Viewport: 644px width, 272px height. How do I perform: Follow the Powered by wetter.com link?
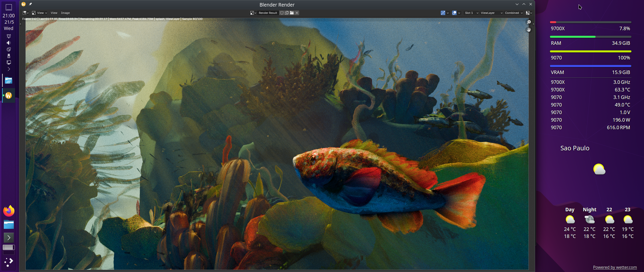615,267
